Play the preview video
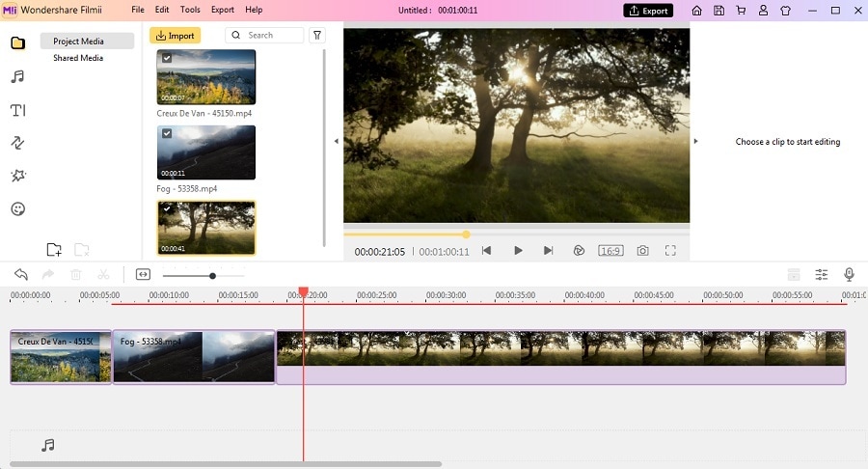This screenshot has width=868, height=469. point(518,251)
